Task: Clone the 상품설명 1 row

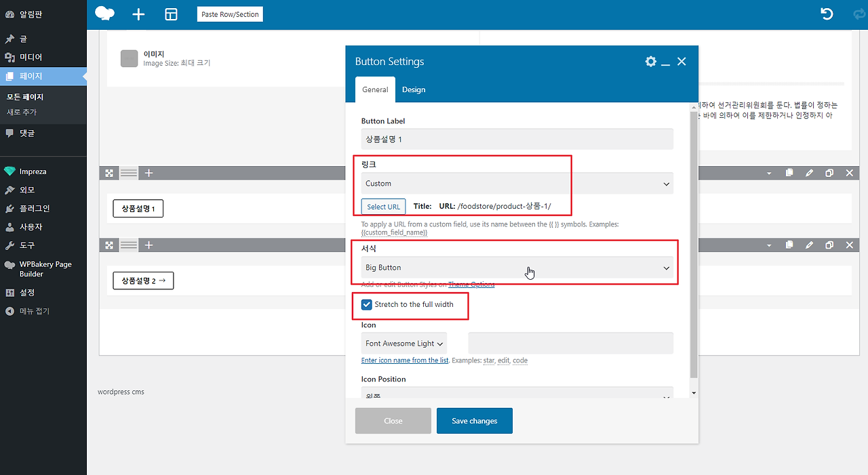Action: (x=829, y=173)
